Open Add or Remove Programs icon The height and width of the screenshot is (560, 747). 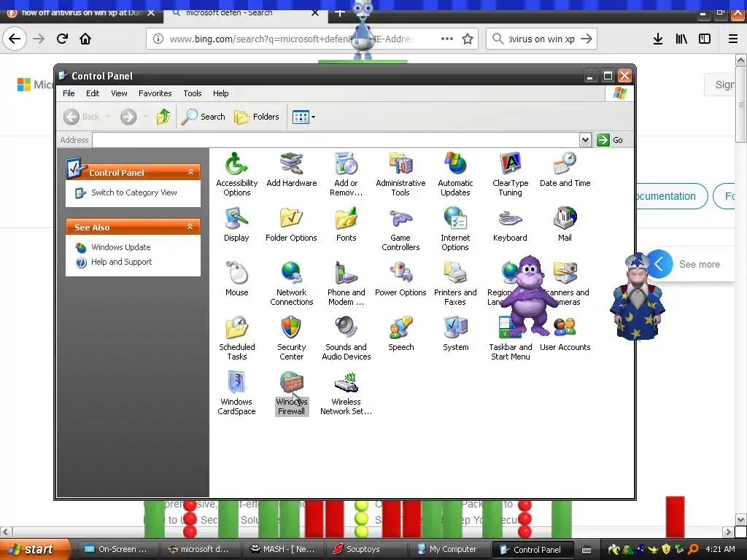(x=346, y=174)
